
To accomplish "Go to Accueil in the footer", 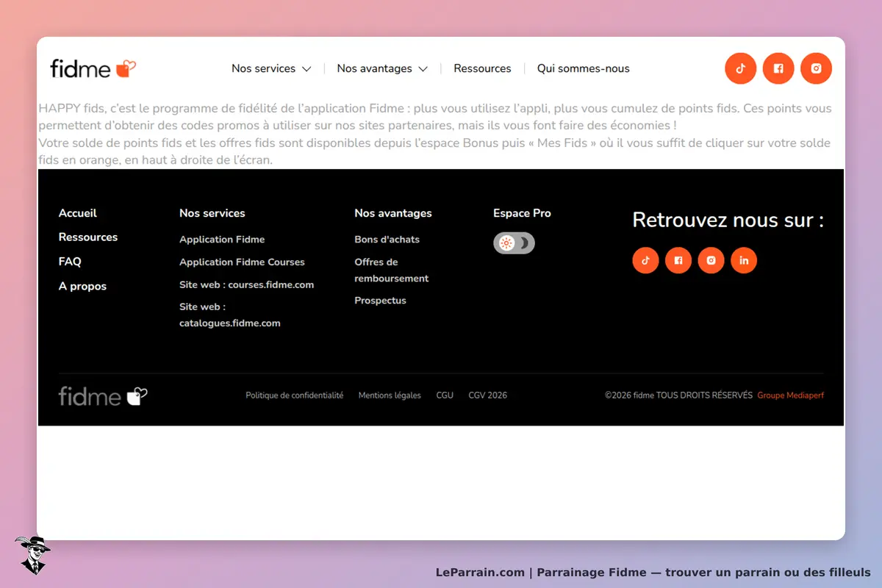I will 78,213.
